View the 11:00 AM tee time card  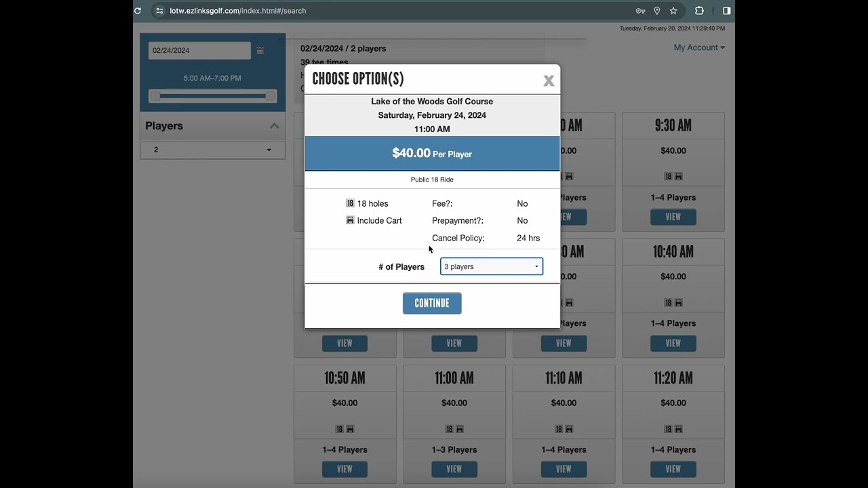(454, 469)
